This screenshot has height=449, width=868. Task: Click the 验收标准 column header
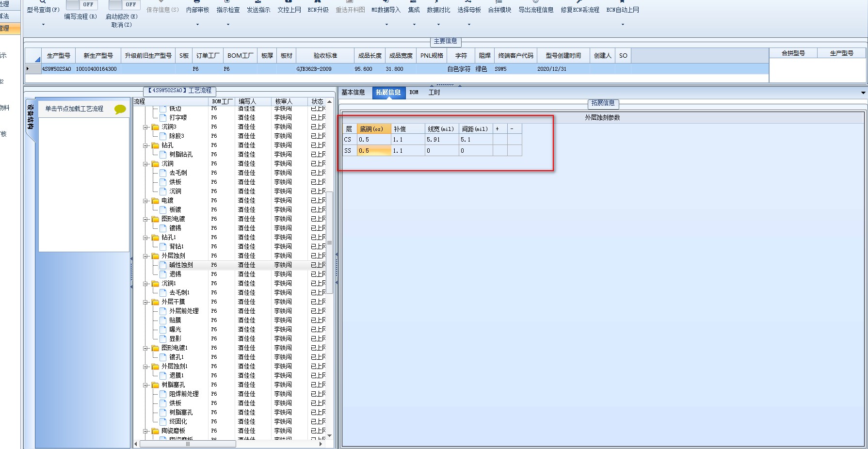pos(325,56)
